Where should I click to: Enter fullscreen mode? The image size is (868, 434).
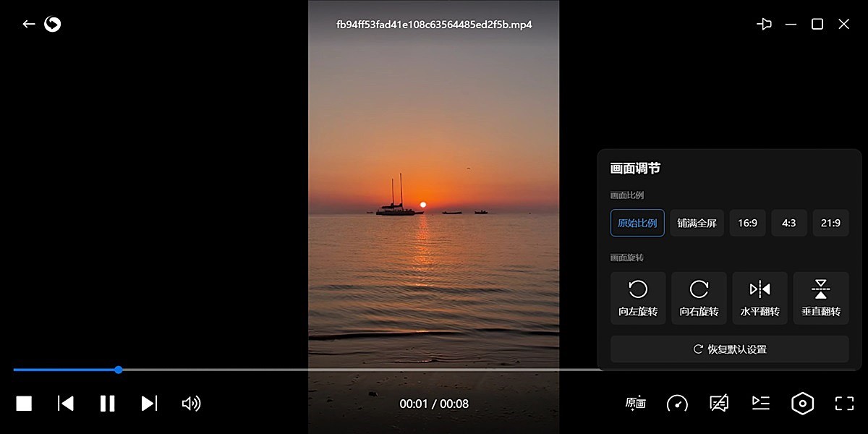coord(844,404)
